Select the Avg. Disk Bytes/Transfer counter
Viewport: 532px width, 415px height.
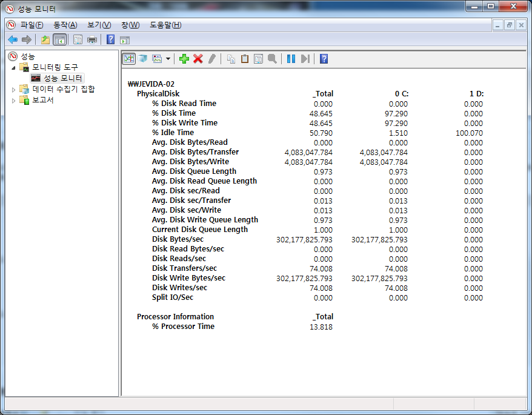point(196,152)
